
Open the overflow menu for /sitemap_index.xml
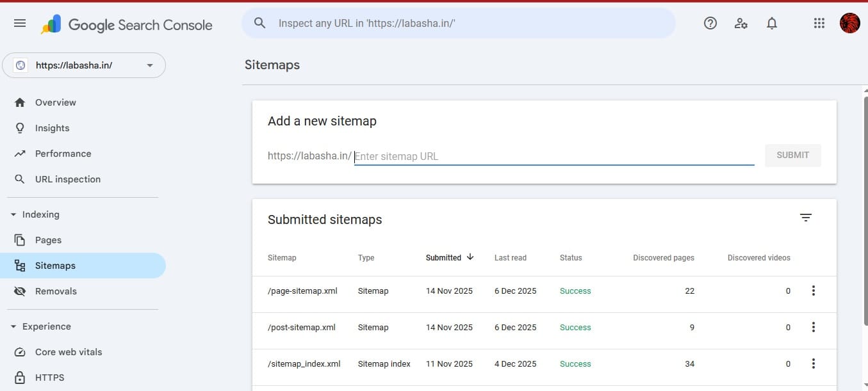click(x=813, y=363)
